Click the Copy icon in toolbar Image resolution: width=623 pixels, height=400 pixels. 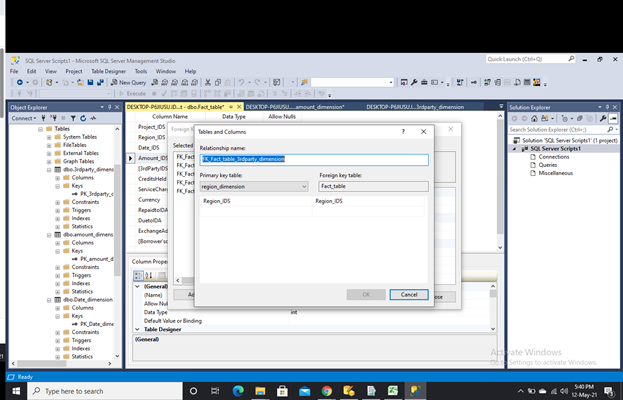click(x=218, y=82)
